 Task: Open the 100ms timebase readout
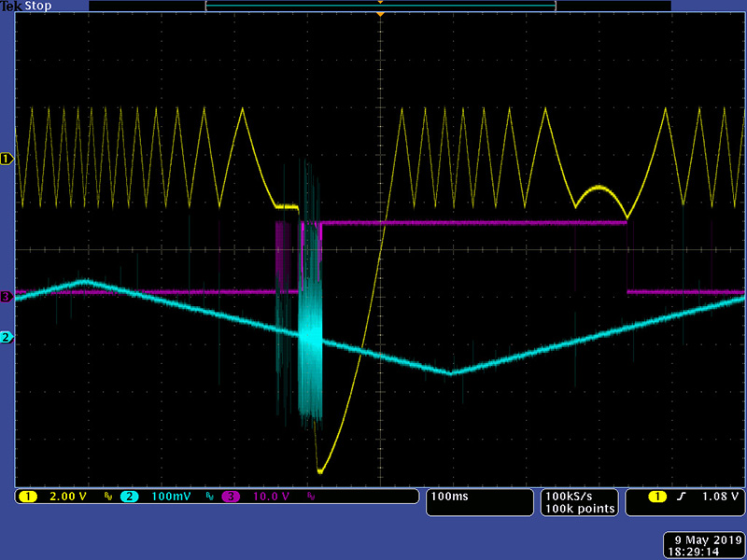coord(449,497)
